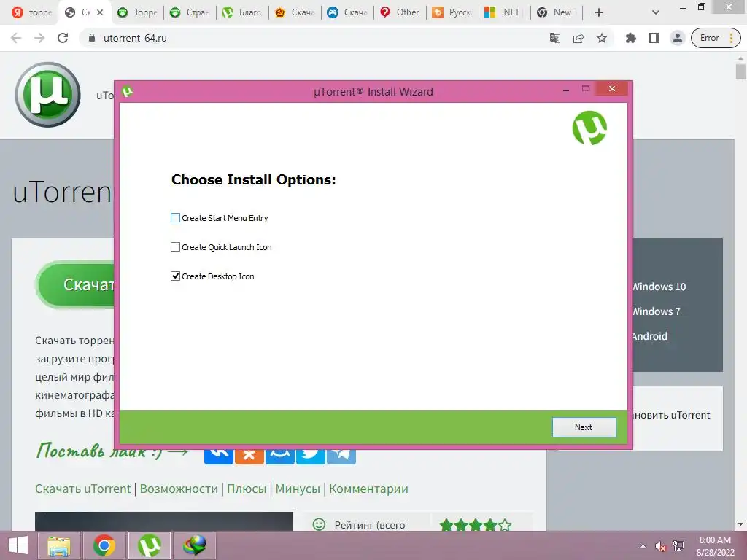747x560 pixels.
Task: Click the share page icon
Action: pyautogui.click(x=578, y=38)
